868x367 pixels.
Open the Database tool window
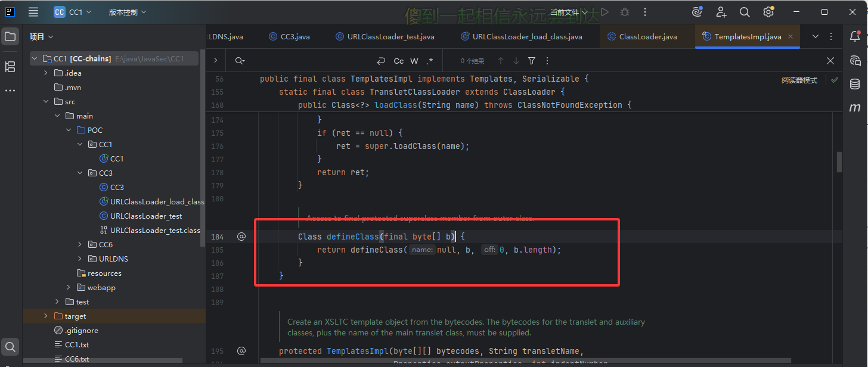click(x=855, y=84)
